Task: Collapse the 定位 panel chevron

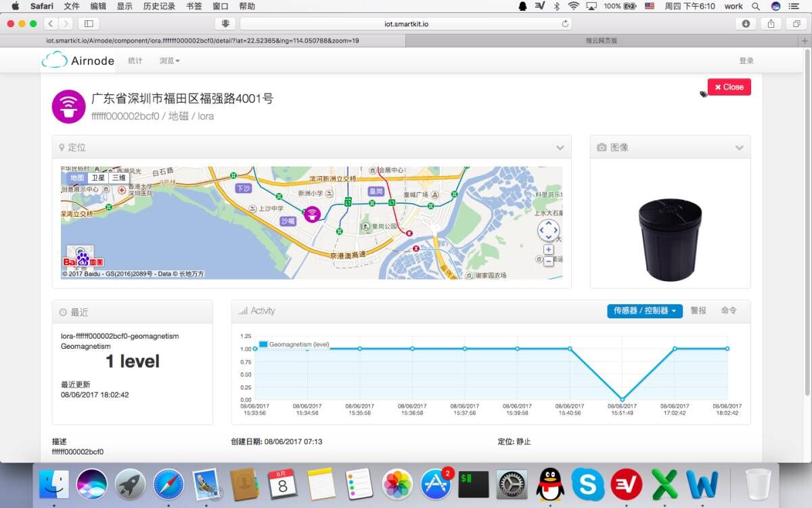Action: click(560, 148)
